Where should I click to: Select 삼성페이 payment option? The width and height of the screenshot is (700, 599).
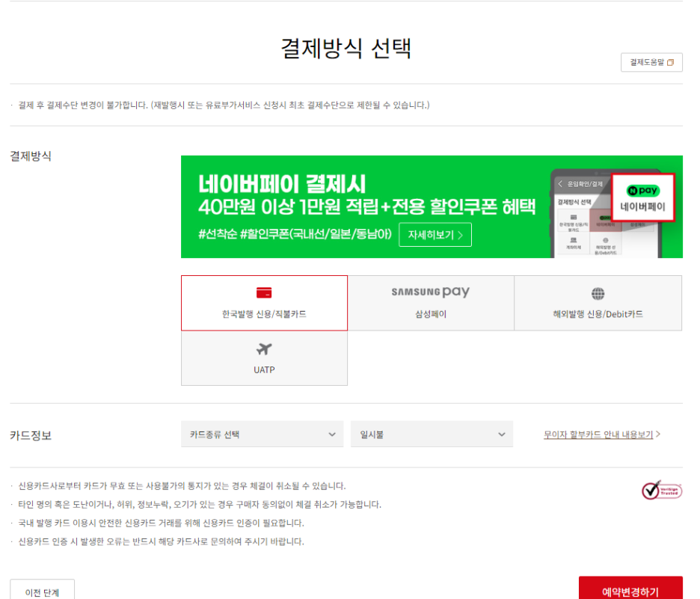(431, 303)
